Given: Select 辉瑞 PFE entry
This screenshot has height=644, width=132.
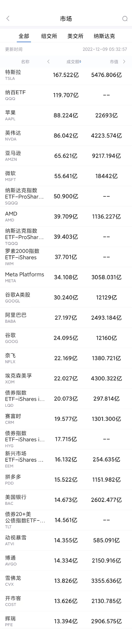Looking at the screenshot, I should (66, 621).
